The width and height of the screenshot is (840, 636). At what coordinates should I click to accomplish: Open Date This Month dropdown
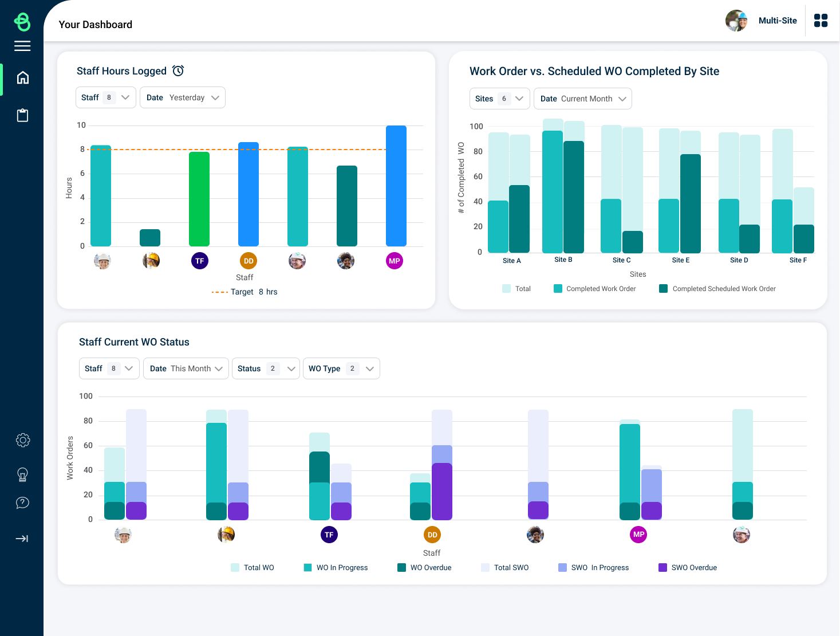[186, 368]
